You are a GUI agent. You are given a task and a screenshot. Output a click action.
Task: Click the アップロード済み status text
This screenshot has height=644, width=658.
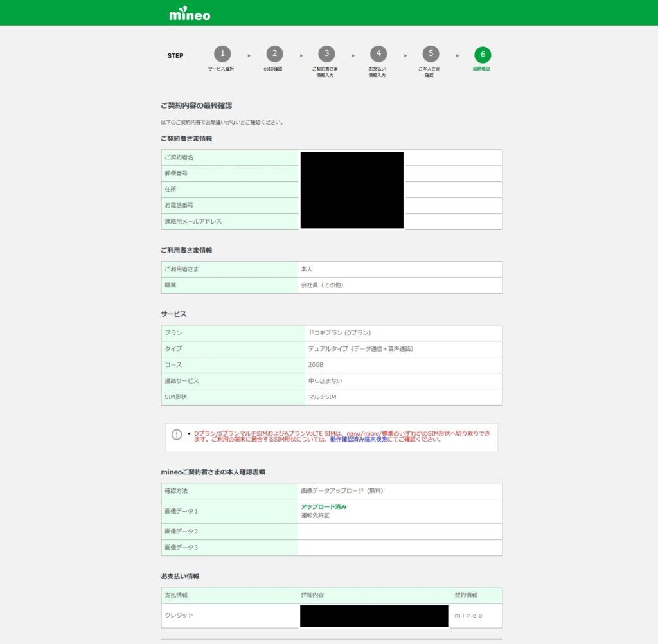[x=324, y=506]
